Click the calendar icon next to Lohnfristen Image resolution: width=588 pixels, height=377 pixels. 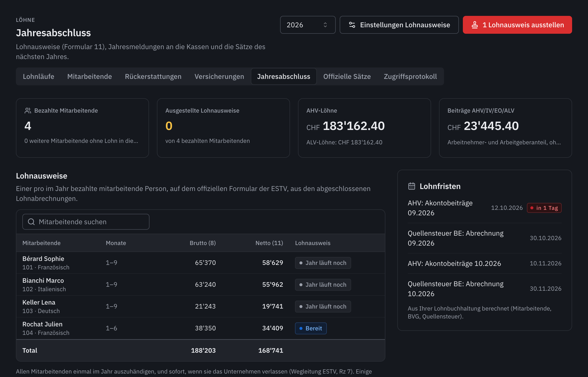pyautogui.click(x=412, y=186)
